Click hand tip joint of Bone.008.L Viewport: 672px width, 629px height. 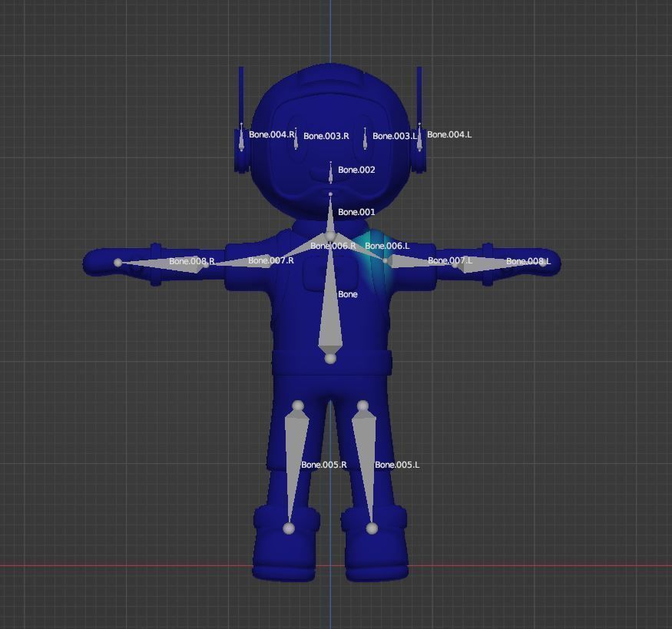[545, 263]
